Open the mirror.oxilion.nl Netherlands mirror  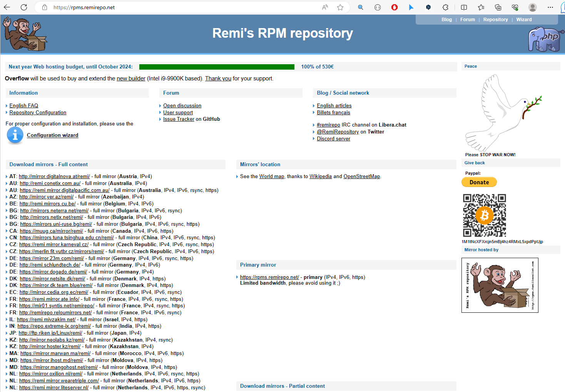(51, 374)
